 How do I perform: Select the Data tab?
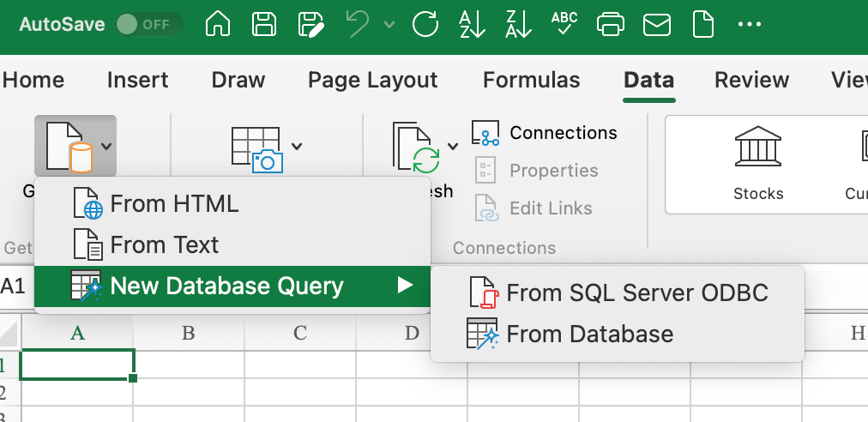(648, 81)
